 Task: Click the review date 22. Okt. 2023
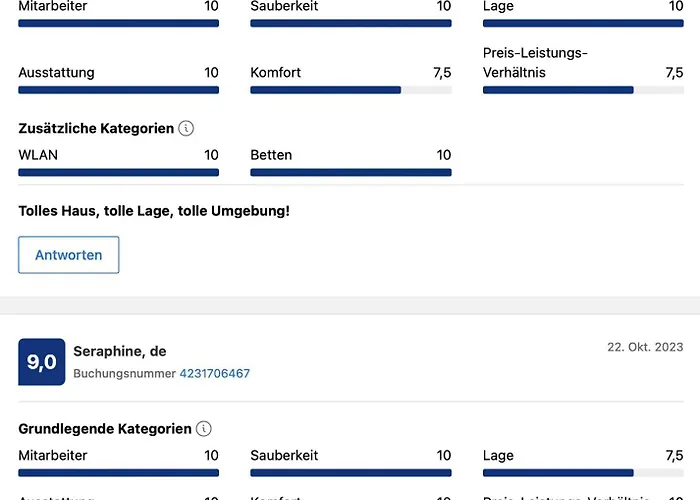pos(645,347)
